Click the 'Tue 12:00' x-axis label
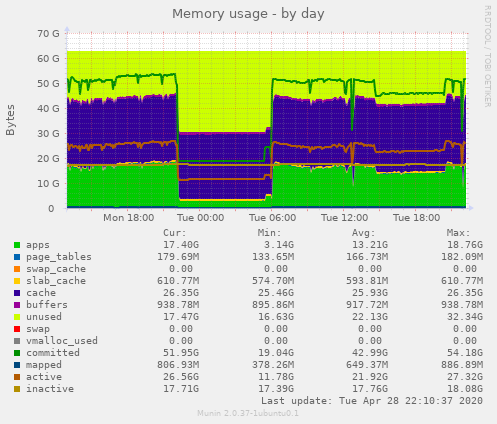The height and width of the screenshot is (424, 497). [x=344, y=218]
